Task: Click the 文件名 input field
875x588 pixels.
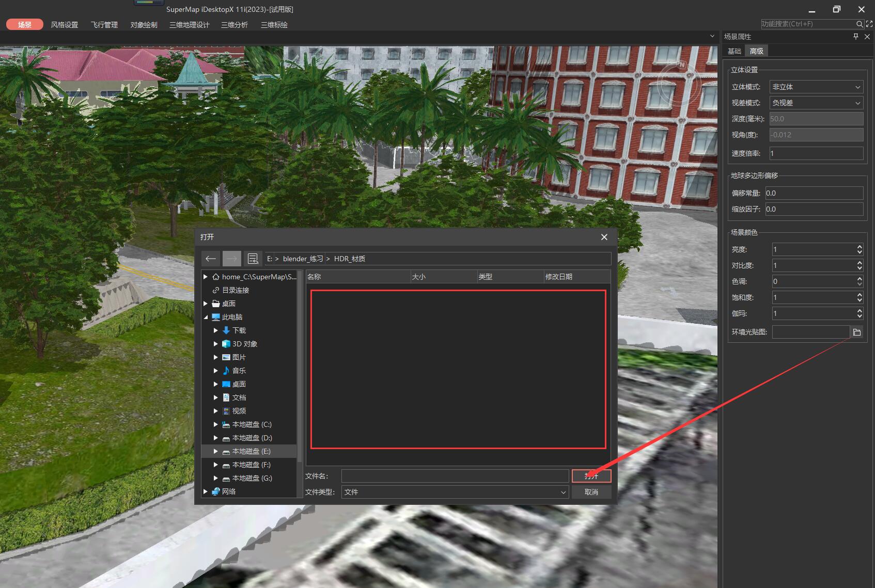Action: point(455,476)
